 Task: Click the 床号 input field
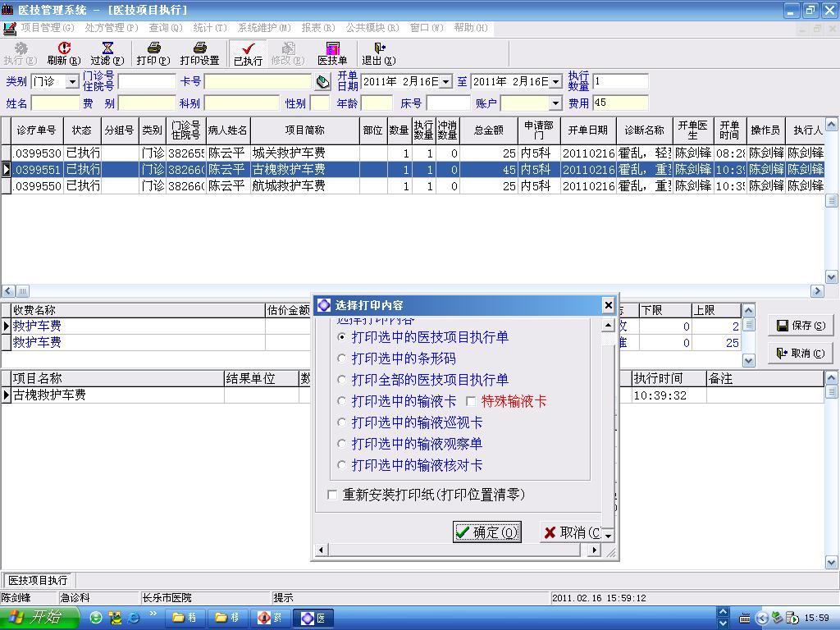point(448,103)
